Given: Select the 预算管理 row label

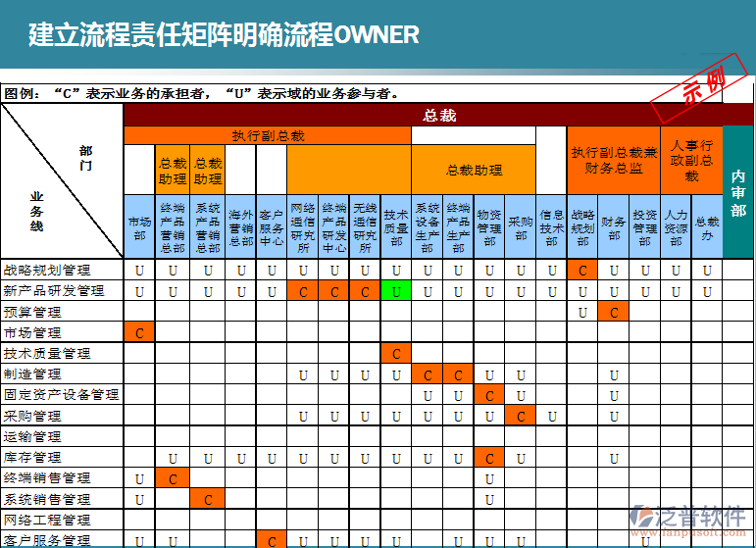Looking at the screenshot, I should (32, 313).
